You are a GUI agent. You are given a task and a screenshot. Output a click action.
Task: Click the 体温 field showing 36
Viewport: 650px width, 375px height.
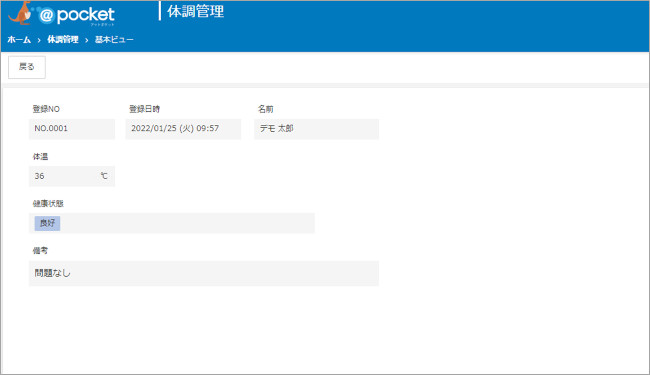[x=72, y=176]
